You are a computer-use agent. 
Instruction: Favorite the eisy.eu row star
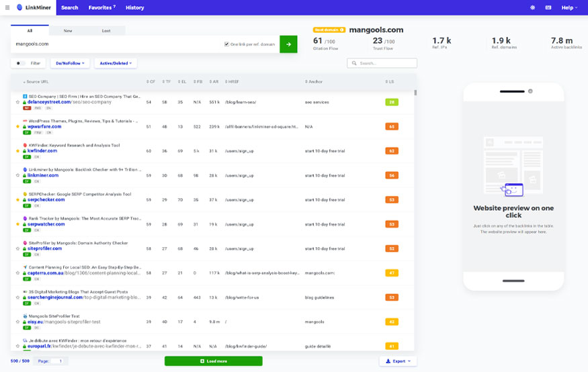tap(17, 322)
